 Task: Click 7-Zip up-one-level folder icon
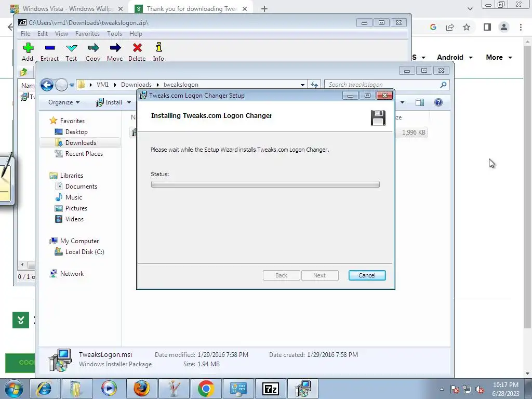pyautogui.click(x=24, y=72)
